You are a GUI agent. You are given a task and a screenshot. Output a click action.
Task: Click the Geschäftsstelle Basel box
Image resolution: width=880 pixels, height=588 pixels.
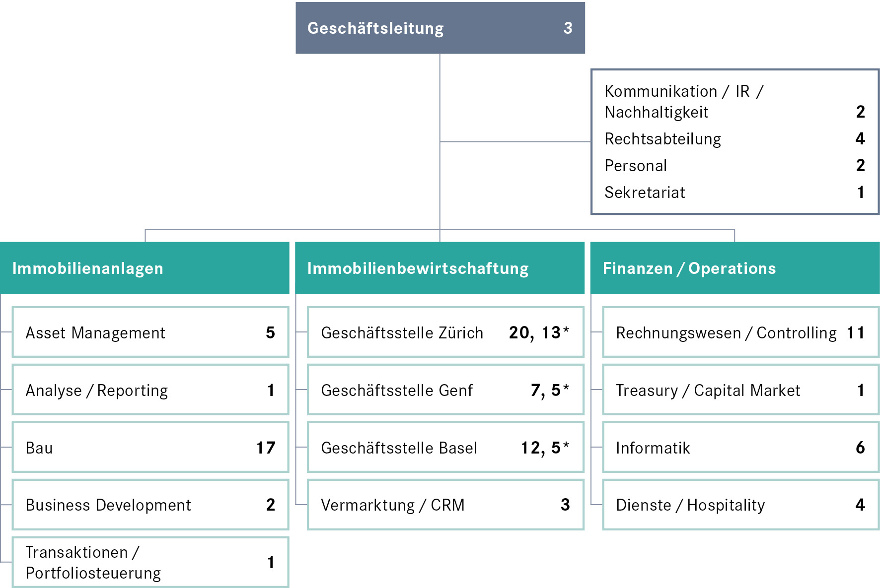[445, 447]
